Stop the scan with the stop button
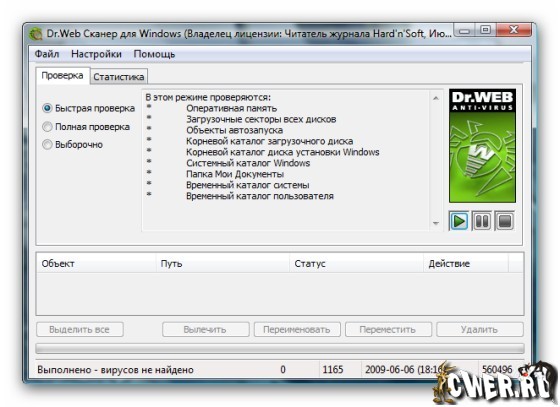Viewport: 560px width, 407px height. [505, 221]
